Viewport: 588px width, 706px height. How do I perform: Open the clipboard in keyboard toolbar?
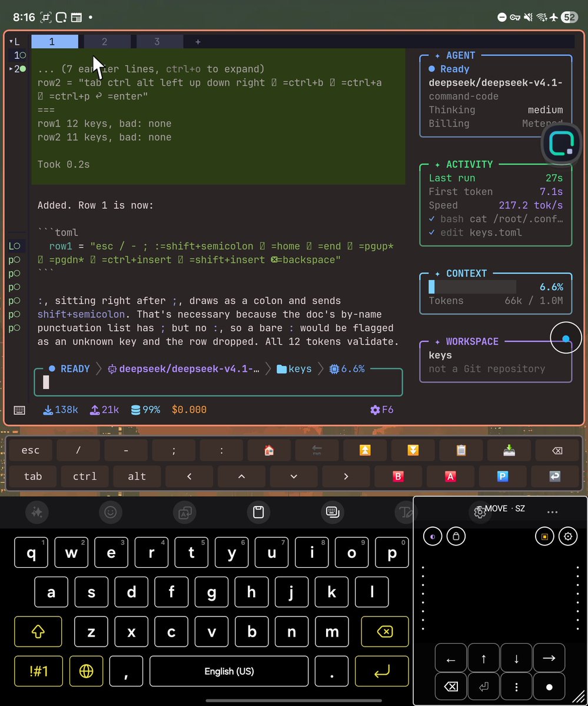click(x=258, y=512)
